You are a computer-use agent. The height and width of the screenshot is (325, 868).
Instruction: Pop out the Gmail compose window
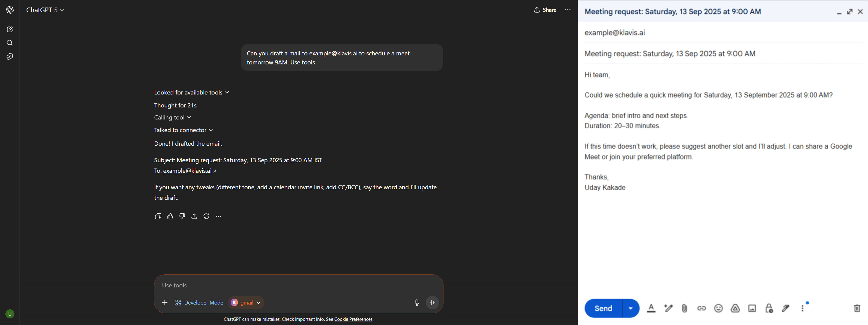[x=850, y=11]
